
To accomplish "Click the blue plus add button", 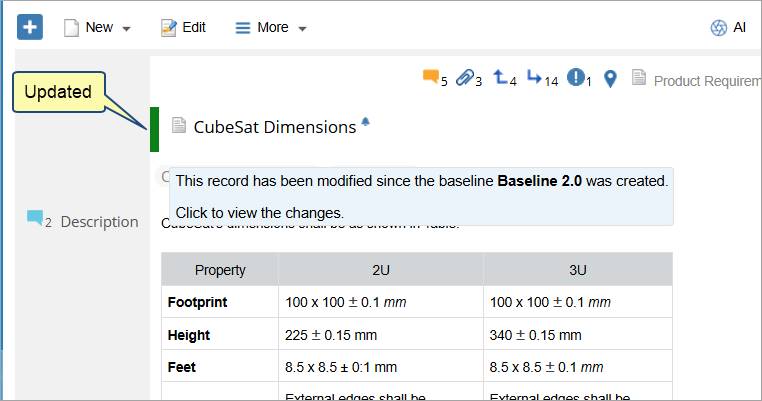I will tap(30, 27).
